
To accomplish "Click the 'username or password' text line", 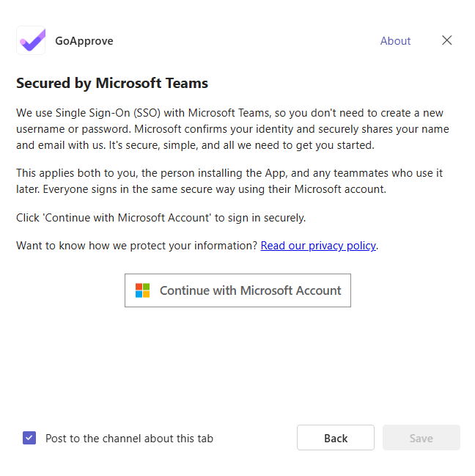I will [x=73, y=129].
